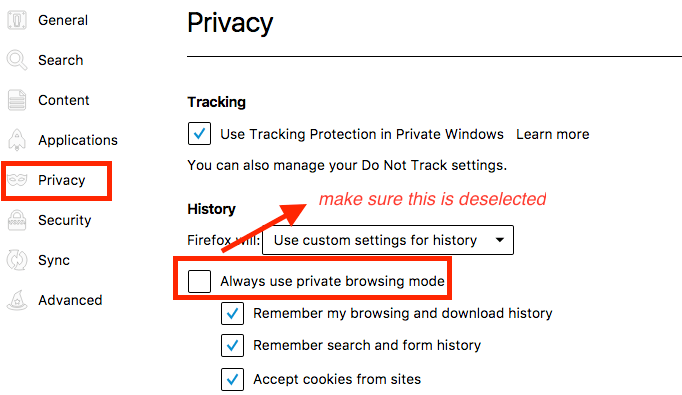Image resolution: width=682 pixels, height=395 pixels.
Task: Open the Advanced wizard hat icon
Action: click(17, 300)
